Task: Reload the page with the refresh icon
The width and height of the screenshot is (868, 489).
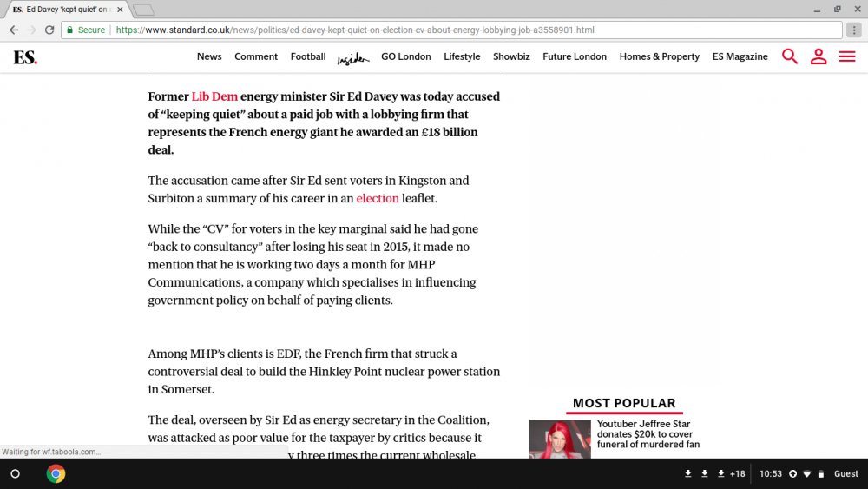Action: point(49,30)
